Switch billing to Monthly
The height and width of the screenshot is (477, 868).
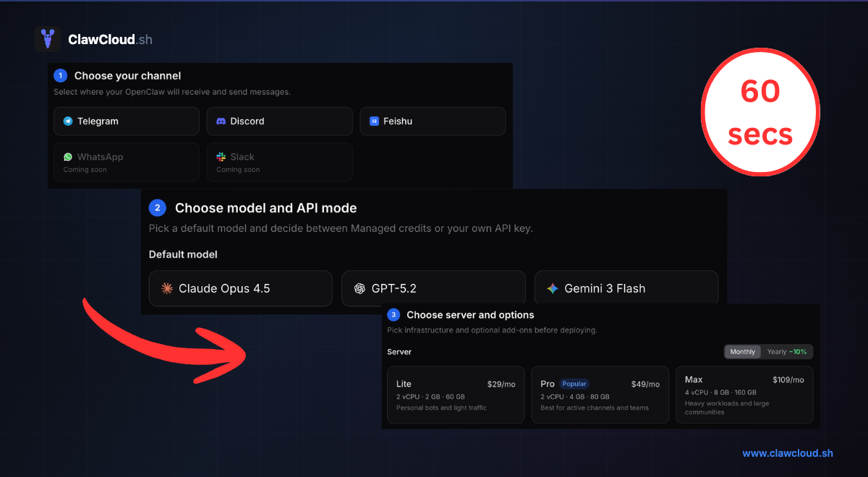[x=742, y=352]
